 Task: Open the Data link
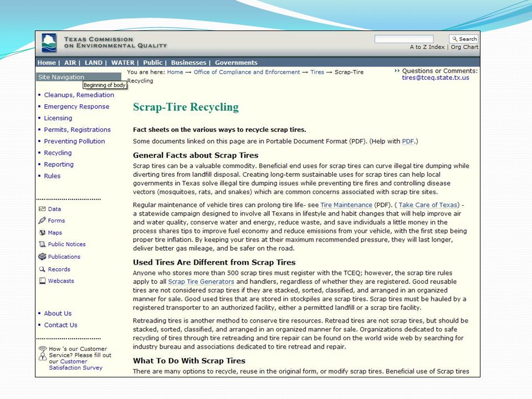(x=55, y=209)
